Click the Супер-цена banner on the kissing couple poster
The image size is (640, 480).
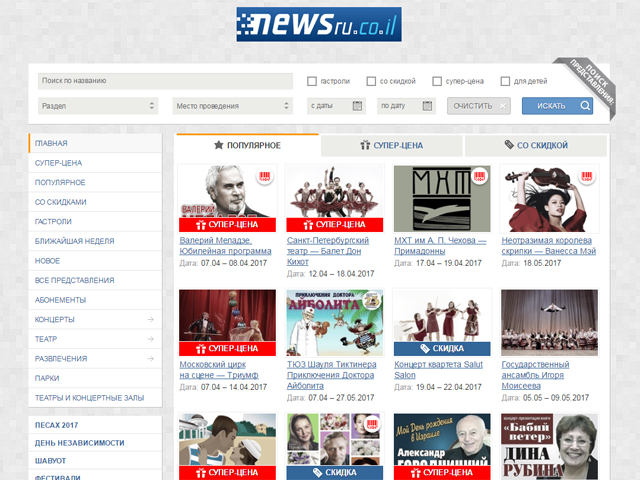pyautogui.click(x=227, y=473)
